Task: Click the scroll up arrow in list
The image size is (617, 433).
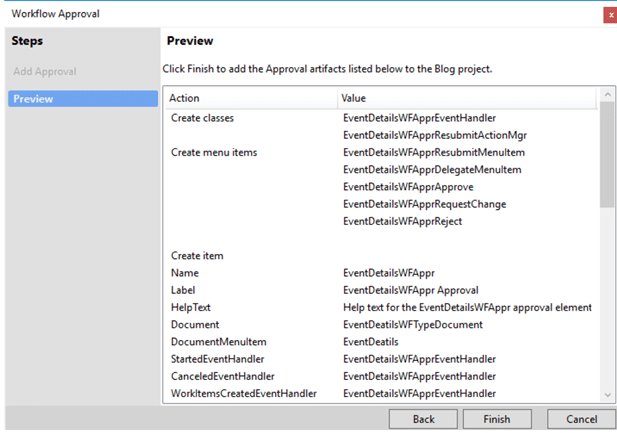Action: point(608,95)
